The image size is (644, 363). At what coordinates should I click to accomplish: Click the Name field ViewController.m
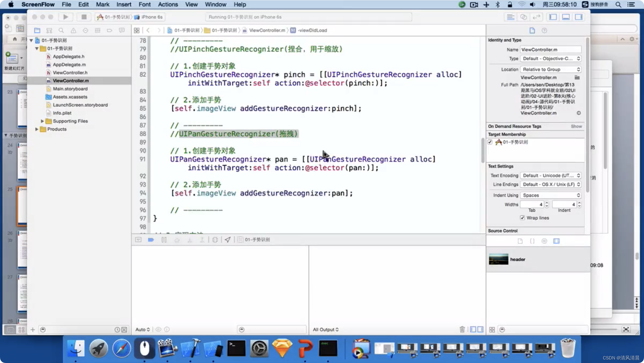click(551, 50)
